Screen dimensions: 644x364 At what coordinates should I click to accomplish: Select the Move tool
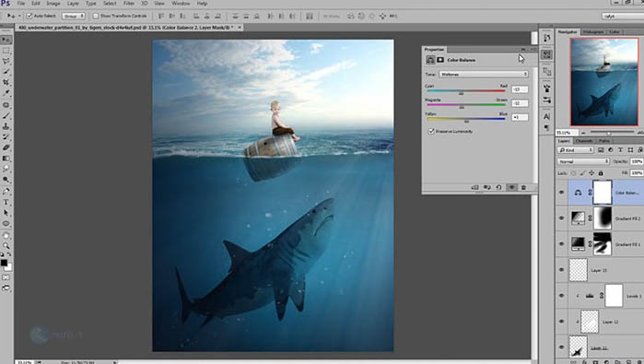(x=6, y=40)
